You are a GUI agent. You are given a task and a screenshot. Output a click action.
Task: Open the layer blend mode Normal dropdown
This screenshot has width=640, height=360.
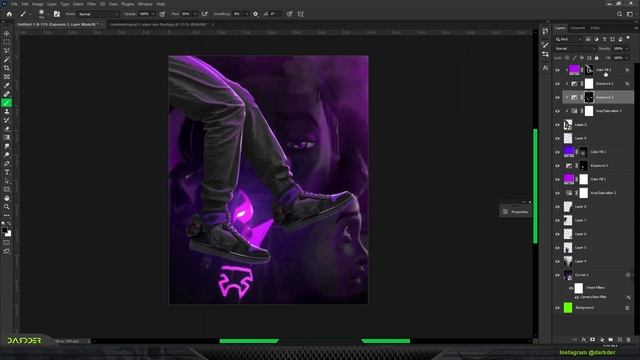576,49
